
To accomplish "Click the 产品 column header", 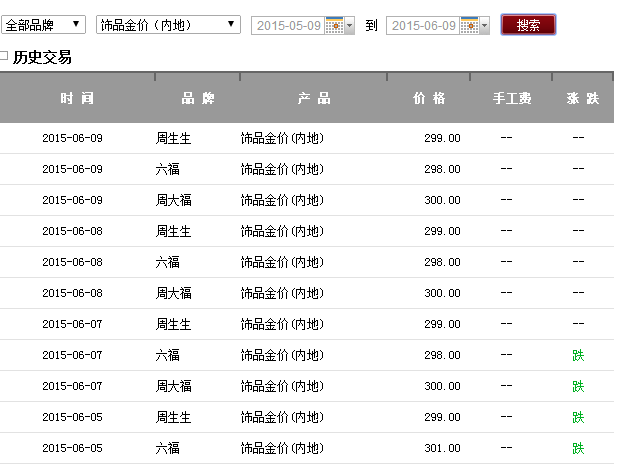I will [314, 98].
